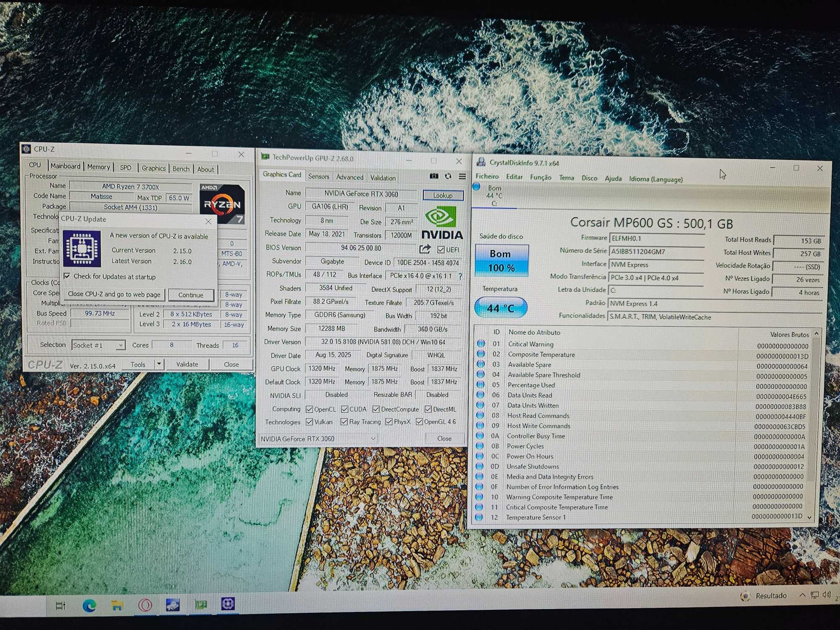The image size is (840, 630).
Task: Click the status orb for Critical Warning
Action: [x=481, y=344]
